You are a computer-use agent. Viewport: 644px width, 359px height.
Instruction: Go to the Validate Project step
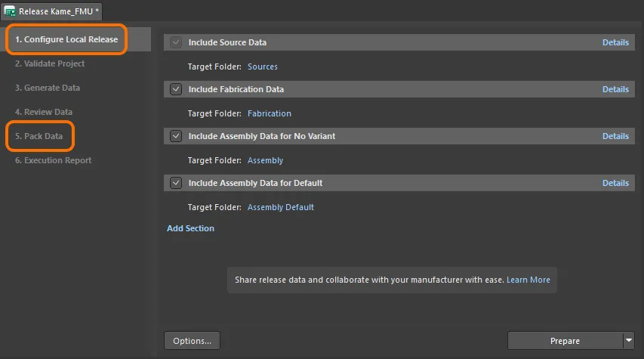point(50,63)
